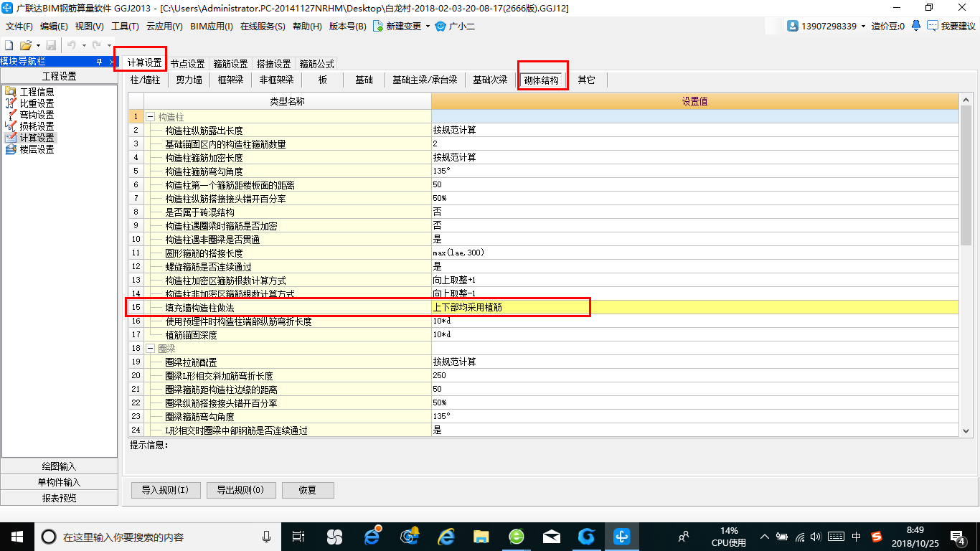The width and height of the screenshot is (980, 551).
Task: Select 基础次梁 component tab
Action: [490, 80]
